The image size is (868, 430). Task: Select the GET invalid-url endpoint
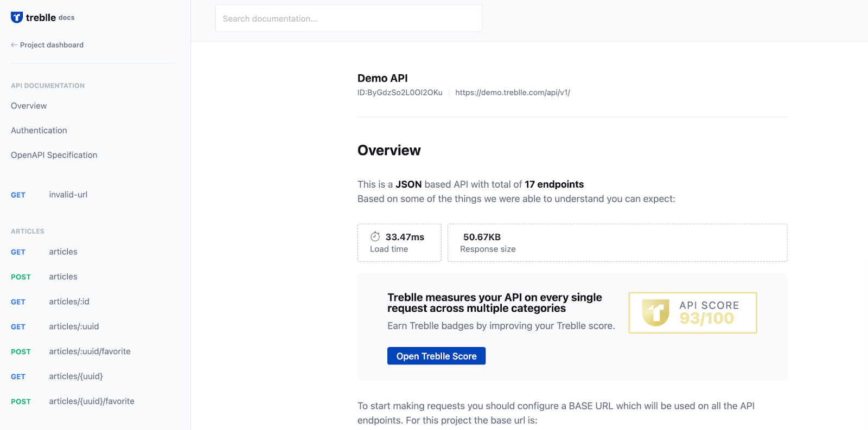coord(49,195)
